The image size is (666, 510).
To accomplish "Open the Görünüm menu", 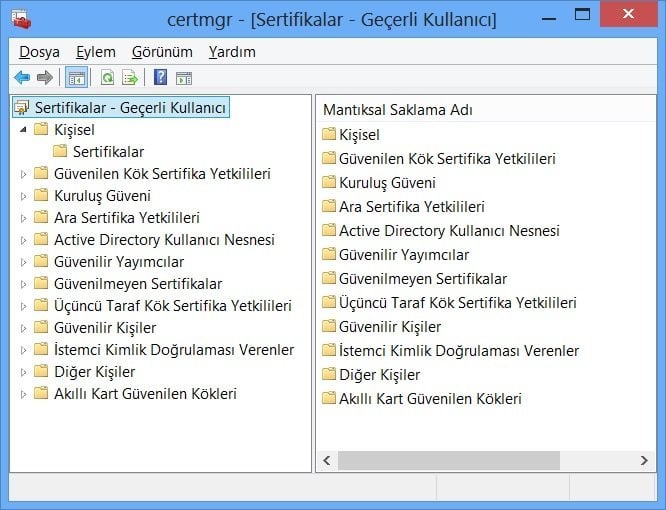I will click(x=162, y=52).
